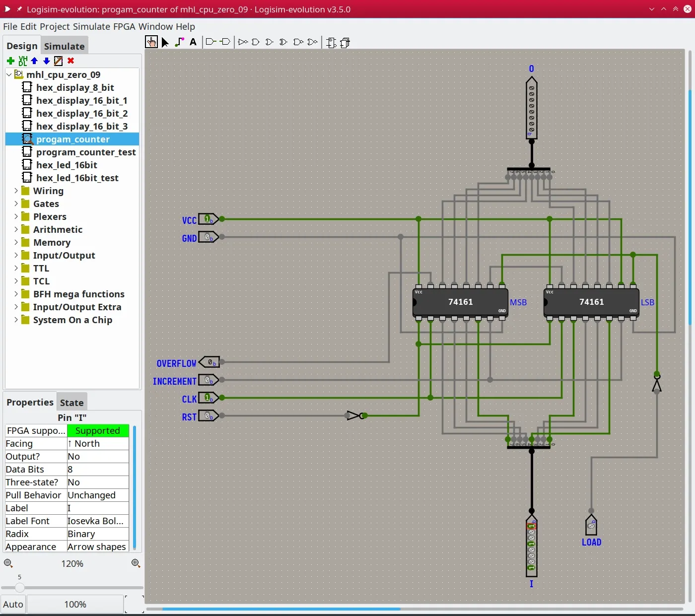This screenshot has width=695, height=616.
Task: Click the red X delete circuit icon
Action: tap(71, 61)
